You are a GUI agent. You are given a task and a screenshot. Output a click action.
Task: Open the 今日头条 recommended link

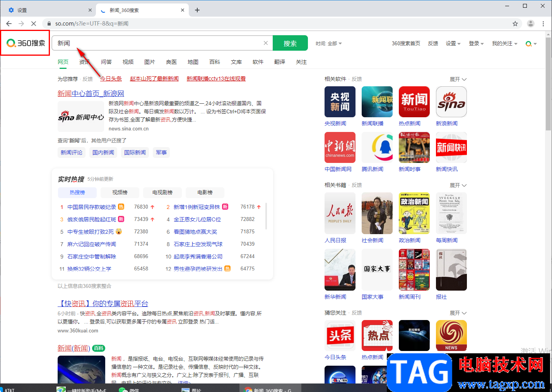(x=111, y=79)
